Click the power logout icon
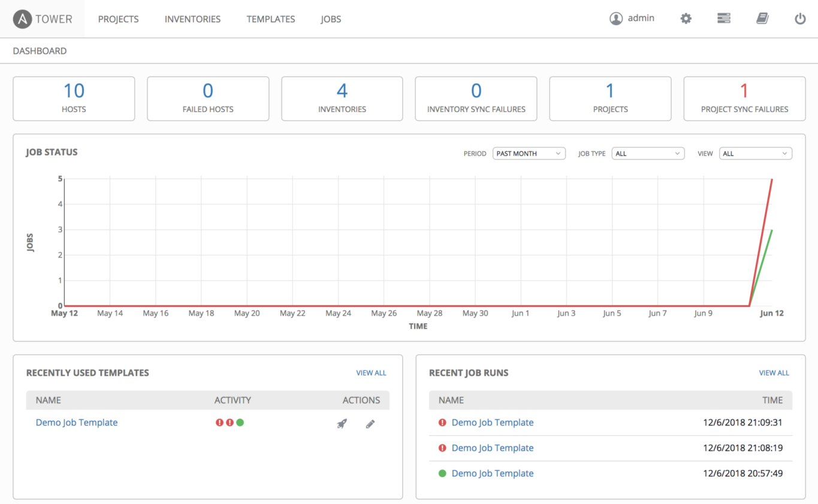The height and width of the screenshot is (504, 818). (800, 19)
